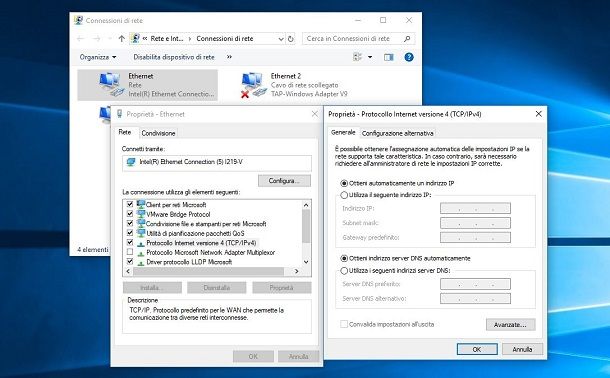Open the Organizza dropdown menu
The height and width of the screenshot is (378, 610).
(98, 57)
